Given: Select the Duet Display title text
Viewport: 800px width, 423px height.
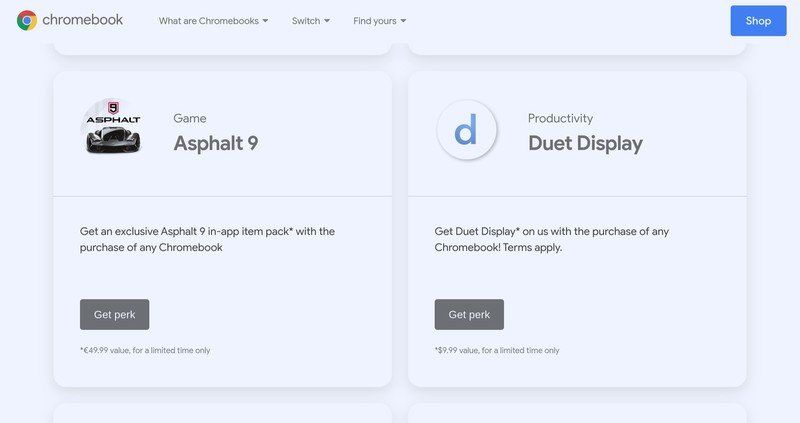Looking at the screenshot, I should pyautogui.click(x=585, y=143).
